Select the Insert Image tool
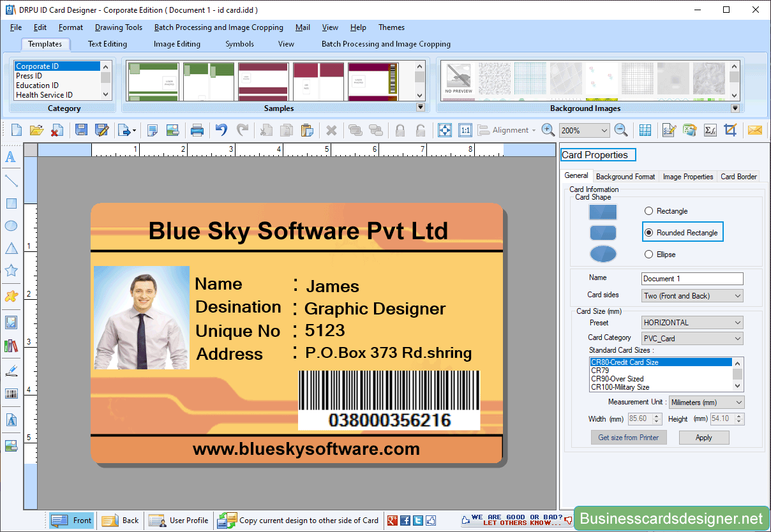The width and height of the screenshot is (771, 532). [x=11, y=322]
